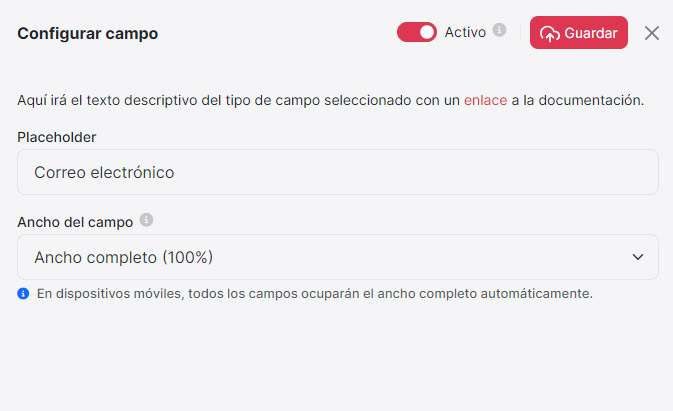Open the Ancho del campo dropdown

(x=338, y=257)
